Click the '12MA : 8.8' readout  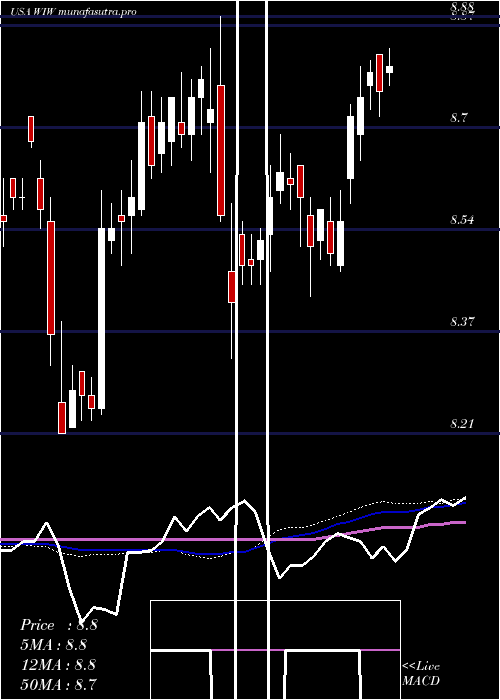[58, 665]
